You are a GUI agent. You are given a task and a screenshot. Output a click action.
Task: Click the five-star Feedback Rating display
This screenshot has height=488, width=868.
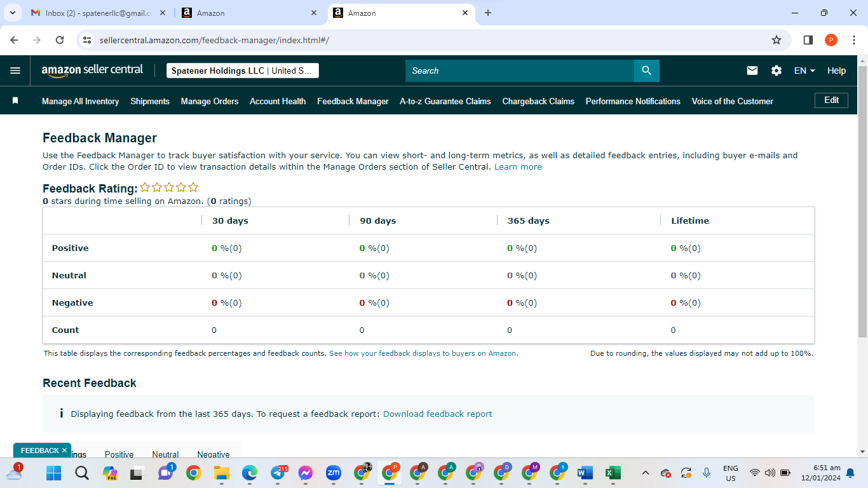click(x=169, y=187)
